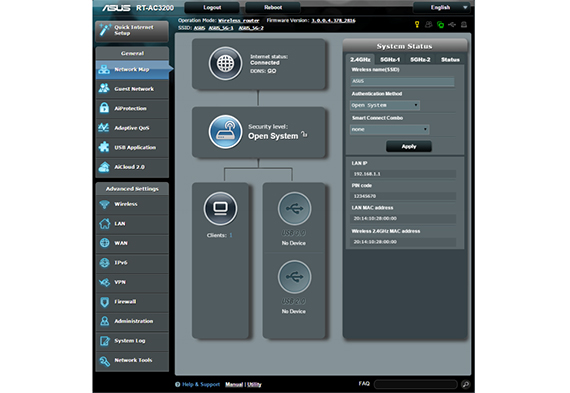570x393 pixels.
Task: Click the VPN sidebar icon
Action: (105, 282)
